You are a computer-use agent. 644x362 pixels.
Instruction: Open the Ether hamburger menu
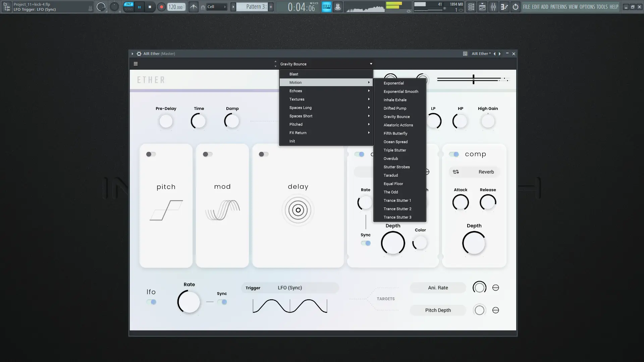(x=136, y=64)
